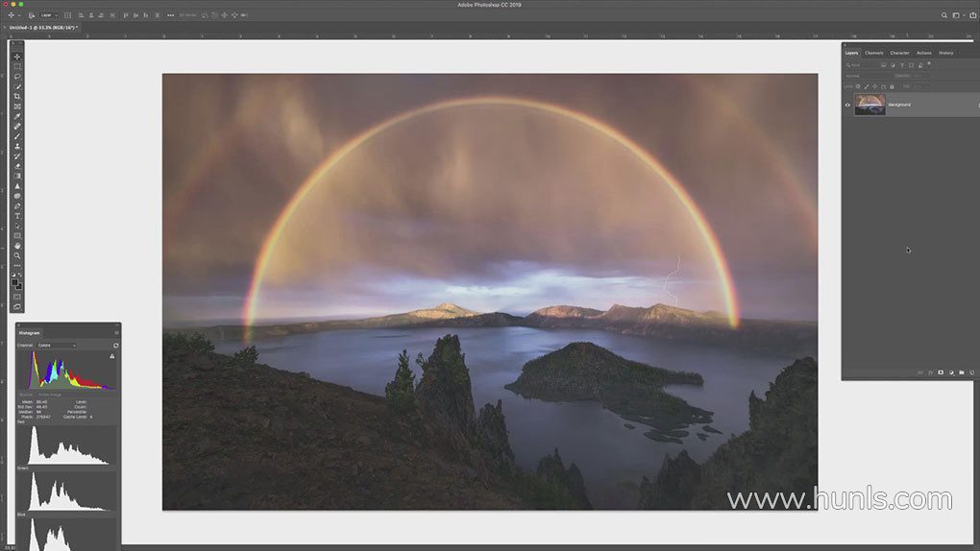Select the Horizontal Type tool

coord(17,216)
